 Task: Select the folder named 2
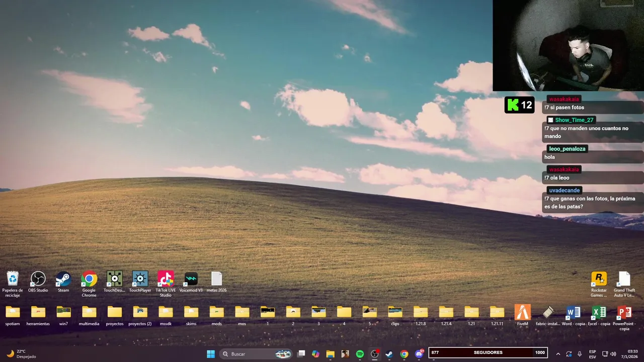293,315
